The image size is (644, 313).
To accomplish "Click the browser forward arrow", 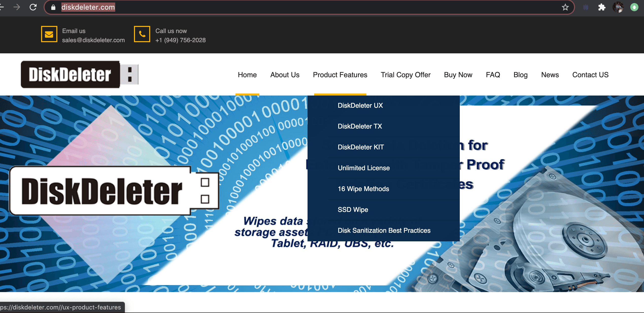I will point(17,7).
